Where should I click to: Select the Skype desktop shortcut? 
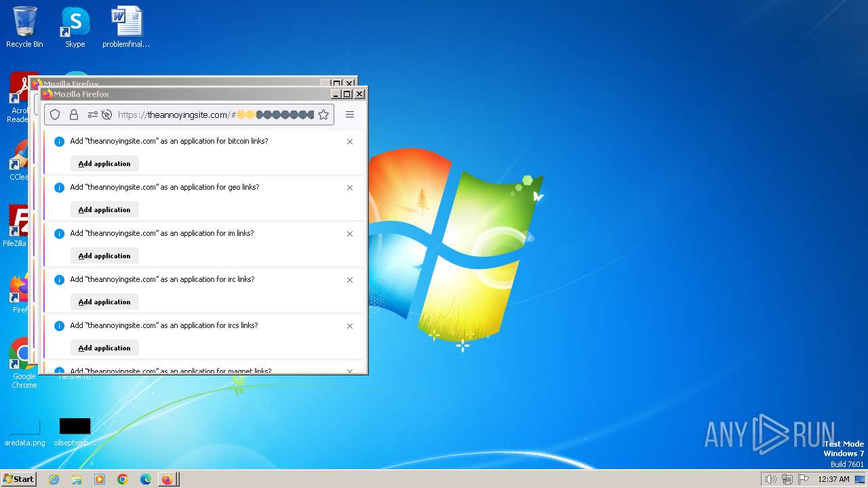75,27
